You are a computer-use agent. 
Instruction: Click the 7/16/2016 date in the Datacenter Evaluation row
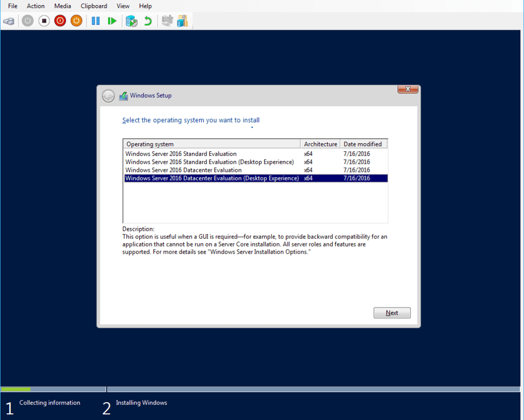point(357,170)
